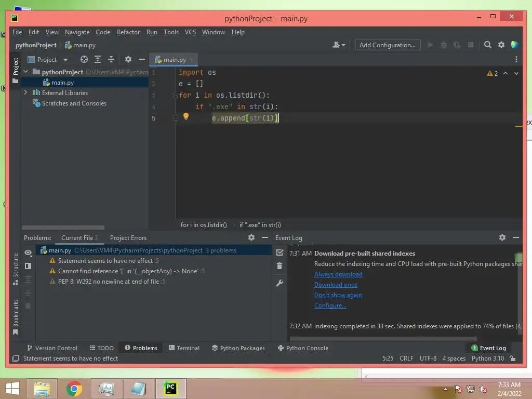Click the Event Log horizontal scrollbar
Screen dimensions: 532x399
pos(383,338)
